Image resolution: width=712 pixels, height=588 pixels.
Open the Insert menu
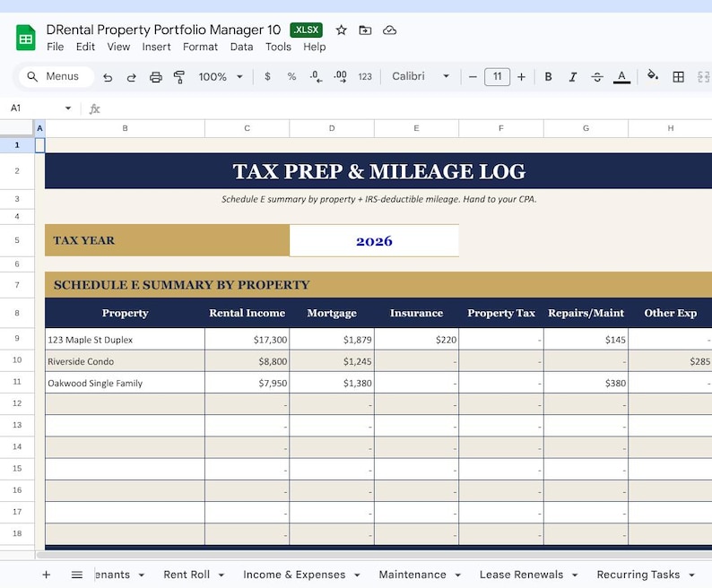(x=156, y=47)
